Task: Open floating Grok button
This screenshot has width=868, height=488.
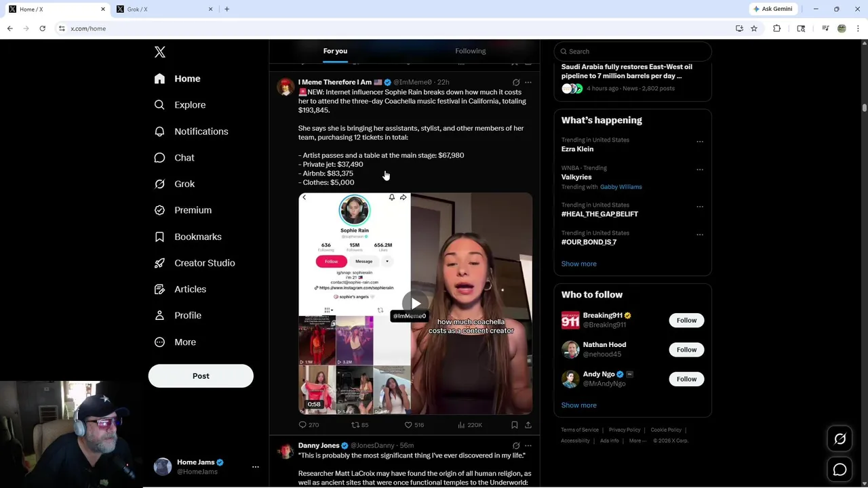Action: pos(840,439)
